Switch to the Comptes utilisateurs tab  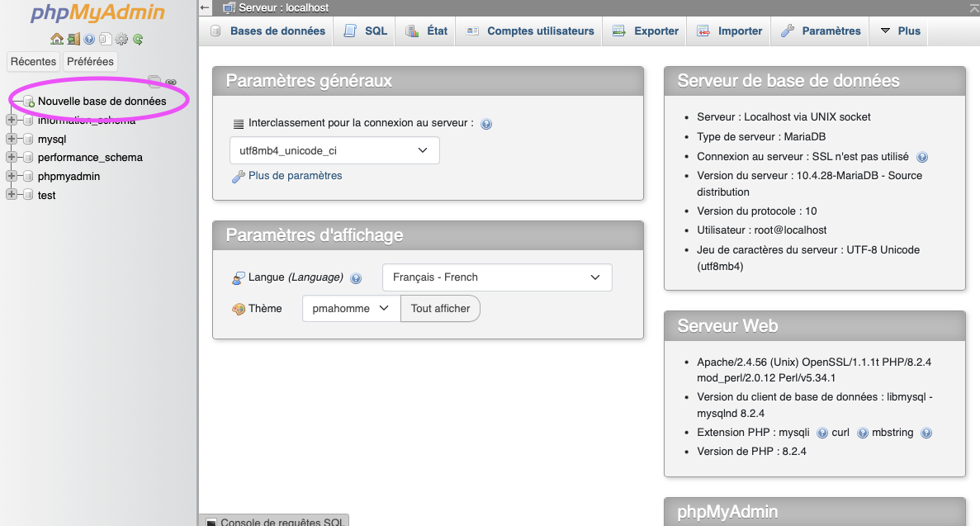tap(530, 31)
